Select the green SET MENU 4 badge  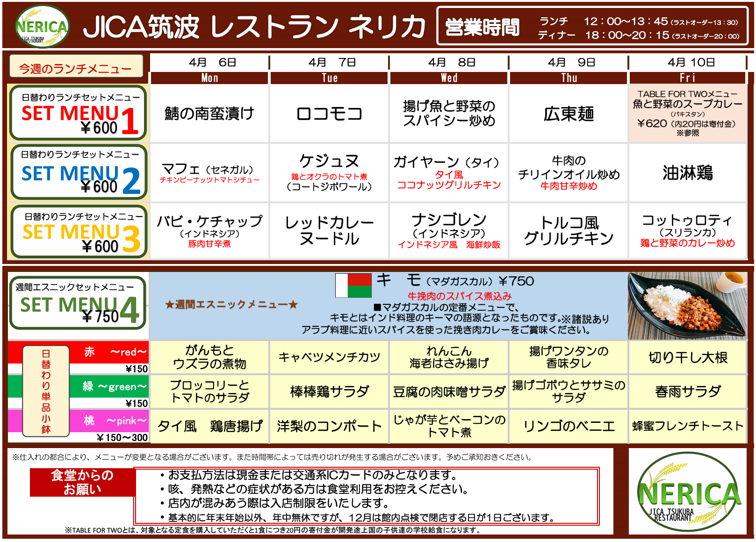[78, 303]
